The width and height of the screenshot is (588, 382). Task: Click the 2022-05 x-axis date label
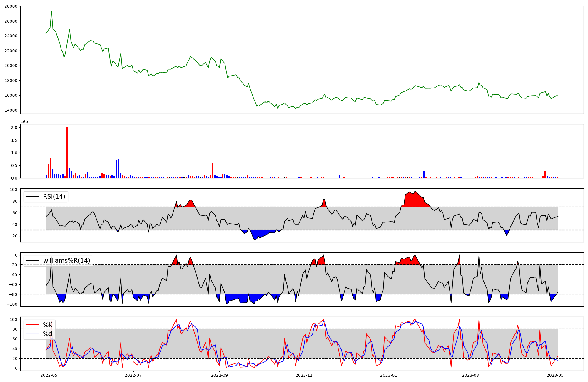pyautogui.click(x=49, y=375)
